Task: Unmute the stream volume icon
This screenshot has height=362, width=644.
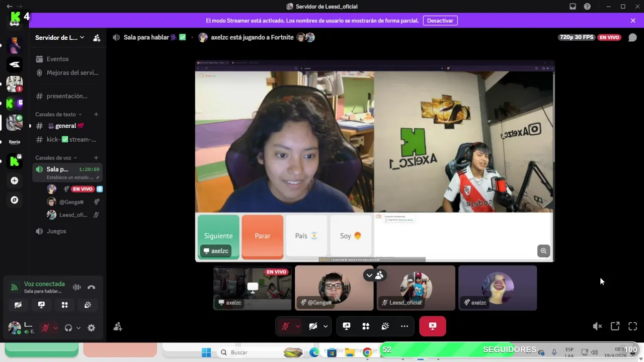Action: (x=597, y=326)
